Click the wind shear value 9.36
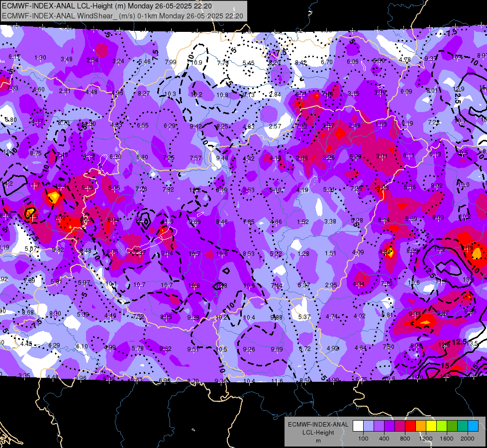The image size is (487, 448). tap(220, 380)
